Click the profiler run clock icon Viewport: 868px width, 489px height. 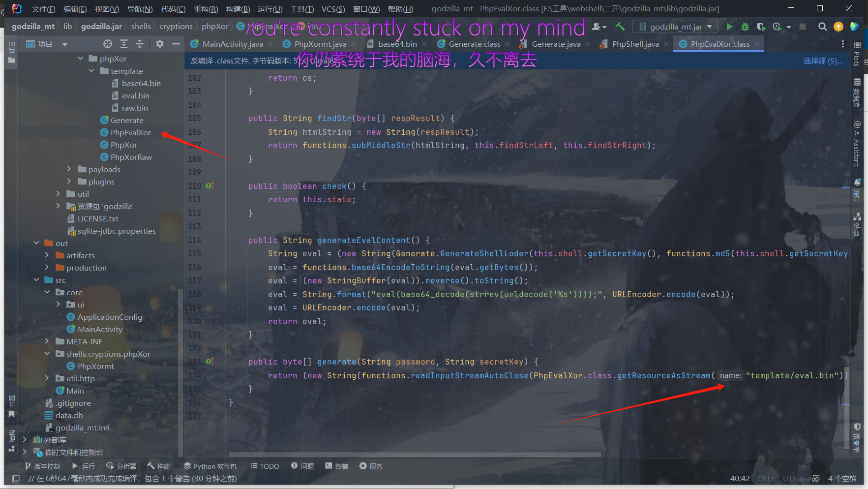[x=777, y=27]
